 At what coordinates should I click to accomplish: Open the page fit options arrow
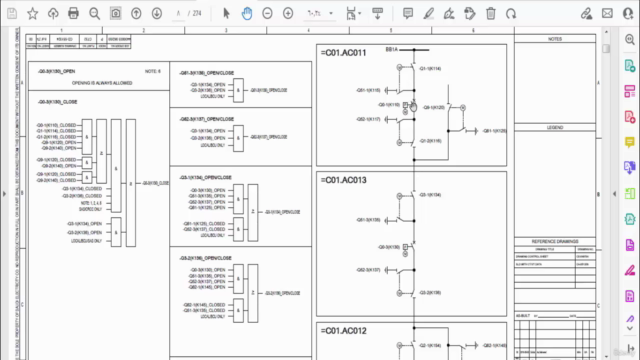pyautogui.click(x=360, y=13)
